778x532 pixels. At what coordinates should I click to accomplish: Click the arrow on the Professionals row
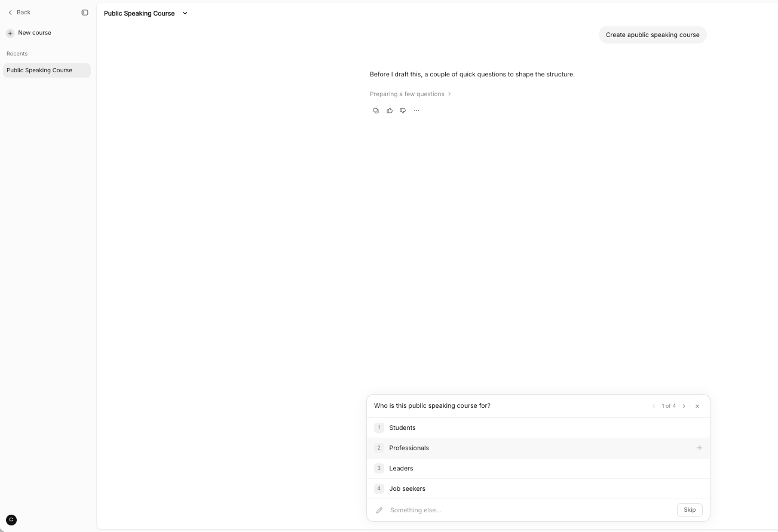699,448
